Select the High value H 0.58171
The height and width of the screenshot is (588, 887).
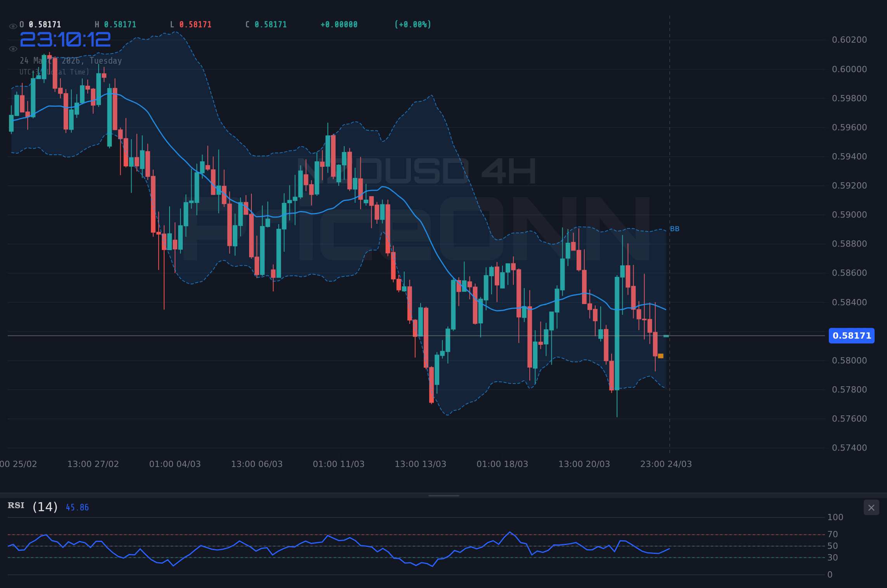click(x=115, y=24)
